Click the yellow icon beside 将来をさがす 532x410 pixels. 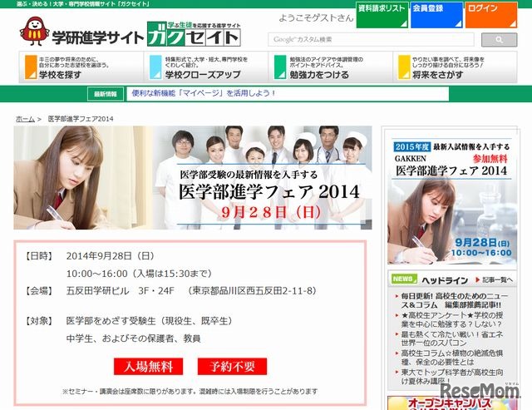pos(404,67)
